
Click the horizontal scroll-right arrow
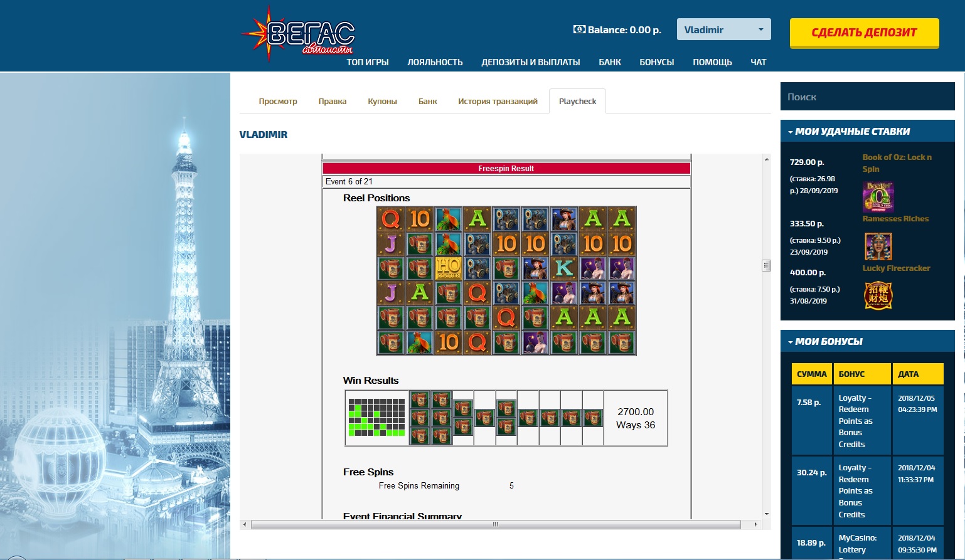point(755,524)
